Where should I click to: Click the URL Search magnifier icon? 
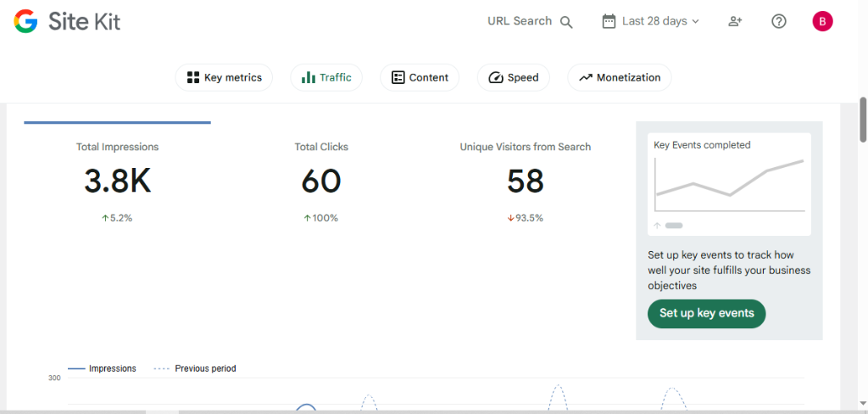565,22
